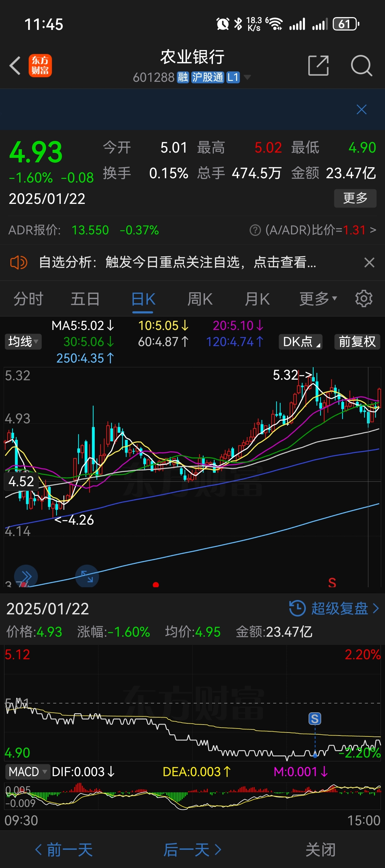Tap the MA5:5.02 value
The width and height of the screenshot is (385, 868).
83,325
